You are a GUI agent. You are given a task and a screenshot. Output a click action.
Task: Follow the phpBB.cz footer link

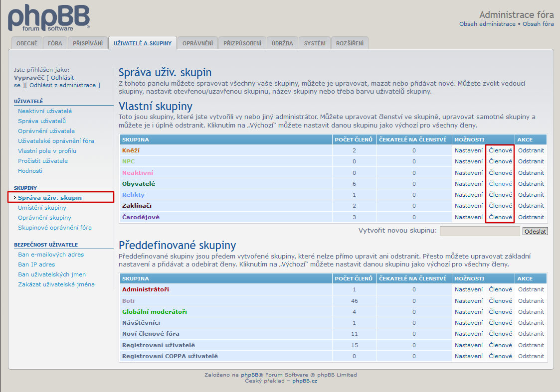coord(305,381)
